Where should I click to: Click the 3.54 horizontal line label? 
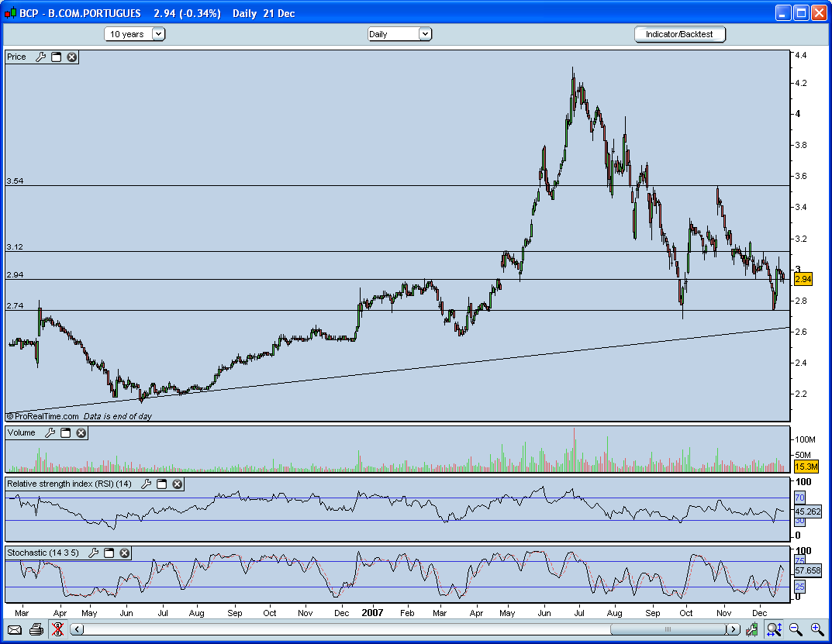pos(15,181)
